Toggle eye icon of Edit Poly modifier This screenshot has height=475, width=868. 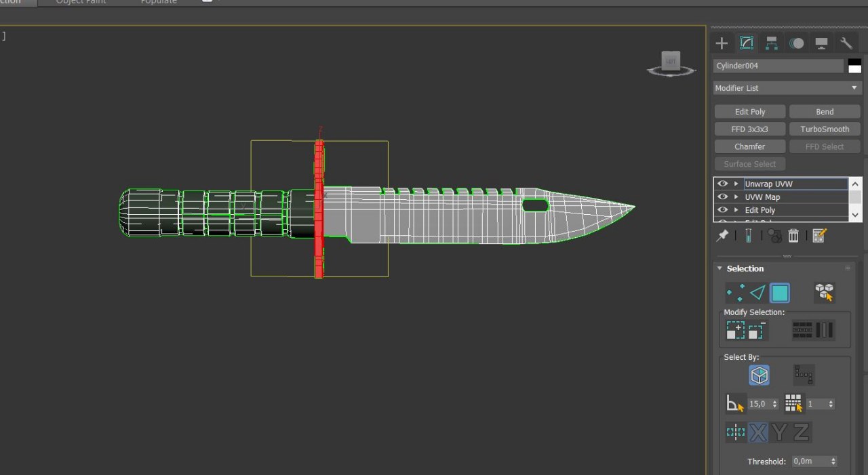(722, 210)
